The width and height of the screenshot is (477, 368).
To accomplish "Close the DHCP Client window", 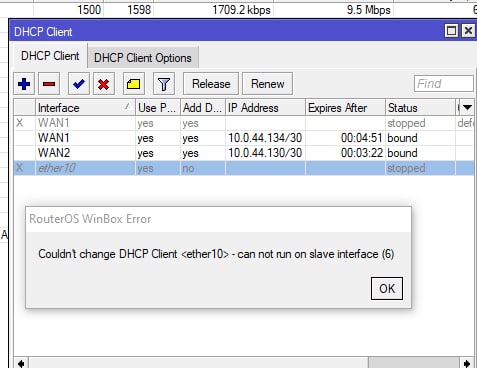I will (x=468, y=31).
